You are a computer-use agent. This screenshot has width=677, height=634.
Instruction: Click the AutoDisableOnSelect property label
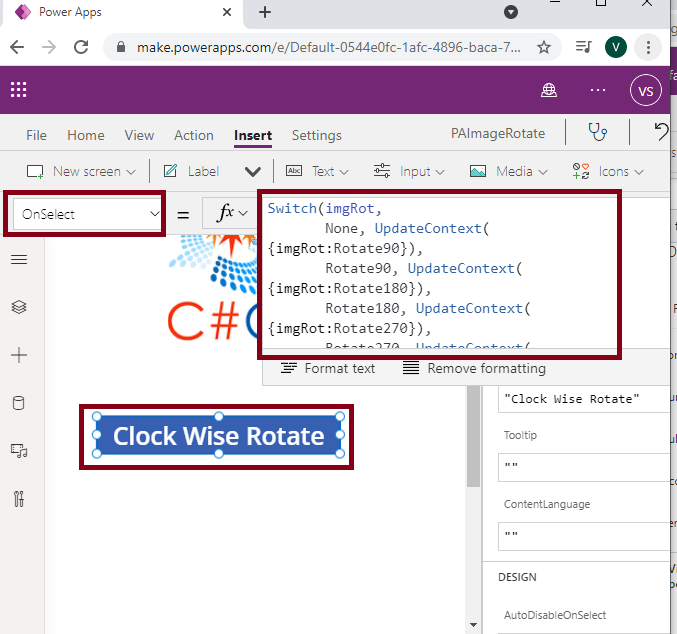pyautogui.click(x=555, y=615)
